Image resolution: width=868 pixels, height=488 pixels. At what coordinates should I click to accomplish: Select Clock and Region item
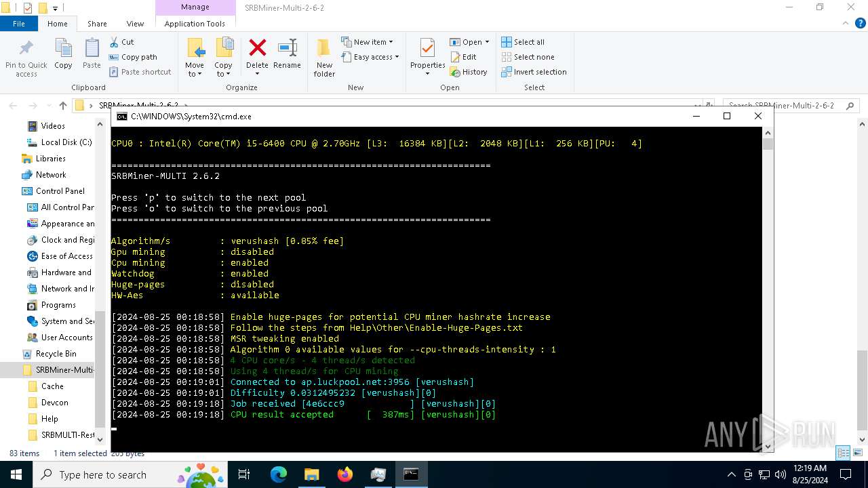pyautogui.click(x=61, y=239)
